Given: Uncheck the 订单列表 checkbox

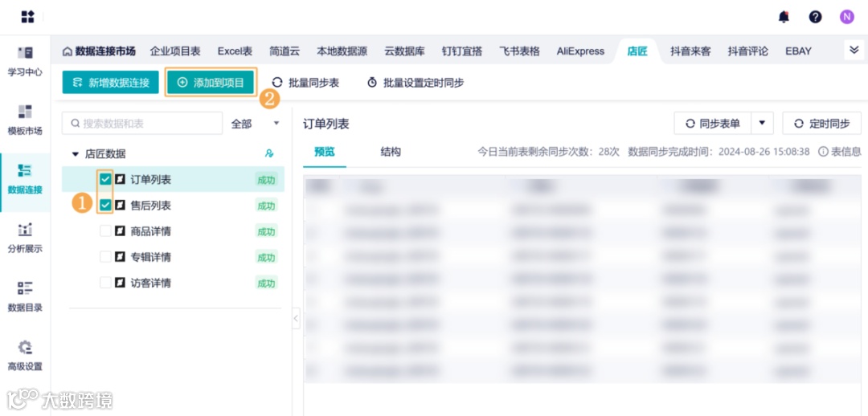Looking at the screenshot, I should pos(105,179).
